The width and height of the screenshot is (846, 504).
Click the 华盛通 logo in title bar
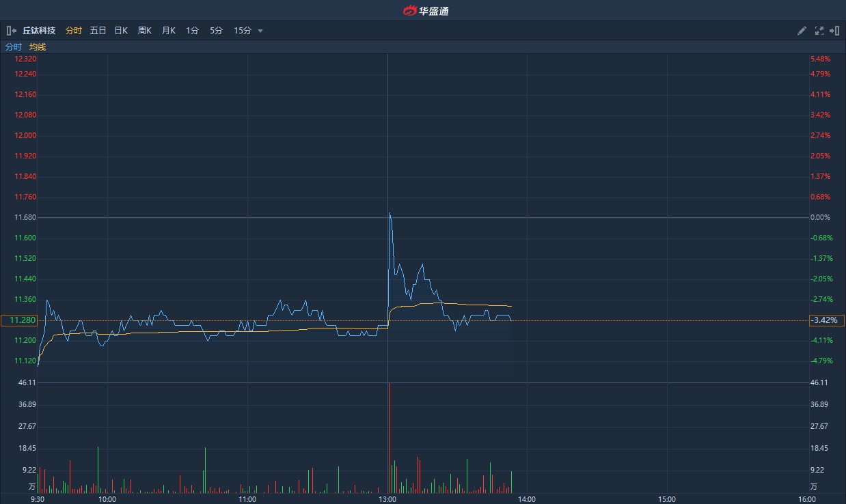tap(425, 10)
